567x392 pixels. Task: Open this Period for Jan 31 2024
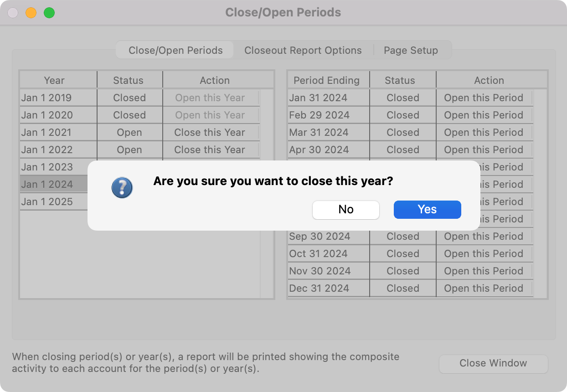(484, 98)
